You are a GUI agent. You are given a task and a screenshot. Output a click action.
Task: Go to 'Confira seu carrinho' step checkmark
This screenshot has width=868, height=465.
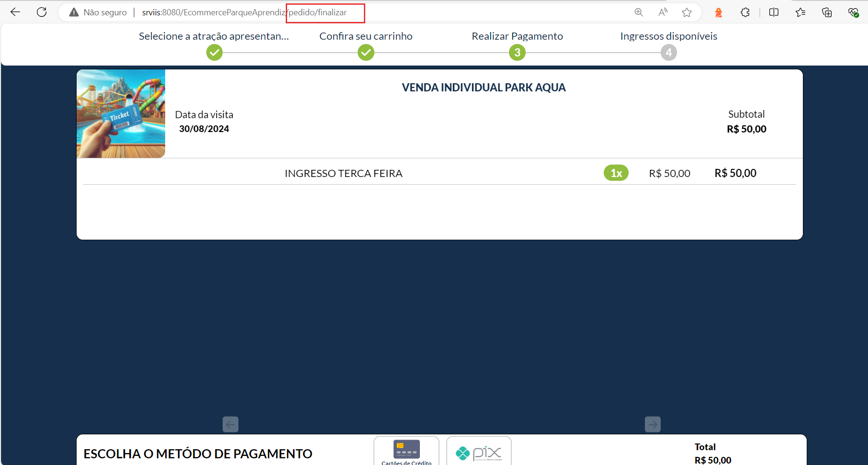pos(366,53)
